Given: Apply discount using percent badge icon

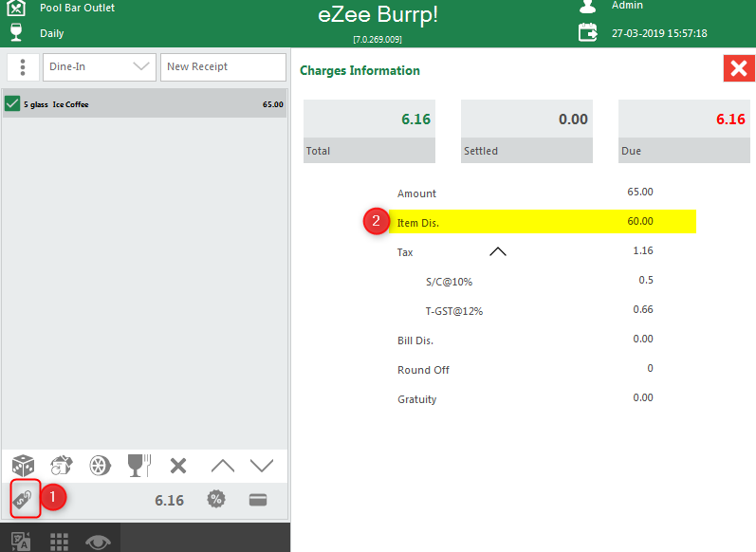Looking at the screenshot, I should tap(216, 500).
